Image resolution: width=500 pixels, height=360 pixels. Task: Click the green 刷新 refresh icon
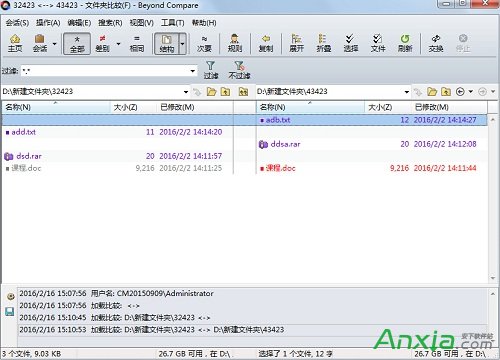click(x=405, y=43)
